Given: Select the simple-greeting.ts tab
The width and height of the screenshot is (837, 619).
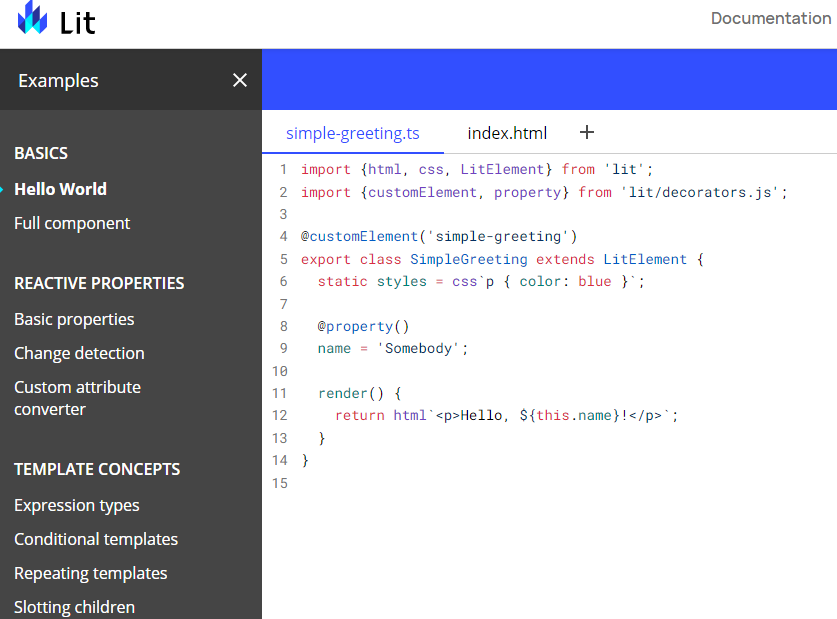Looking at the screenshot, I should [352, 133].
